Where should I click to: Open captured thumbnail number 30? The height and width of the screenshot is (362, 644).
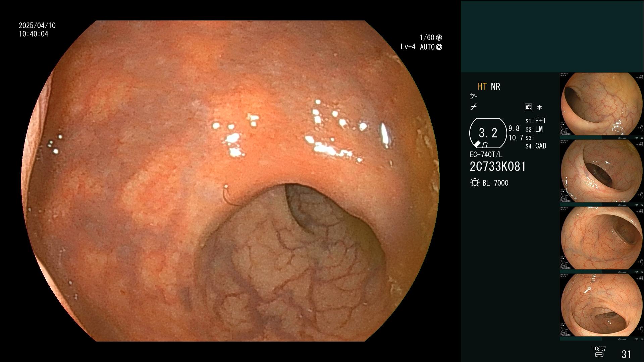tap(602, 104)
